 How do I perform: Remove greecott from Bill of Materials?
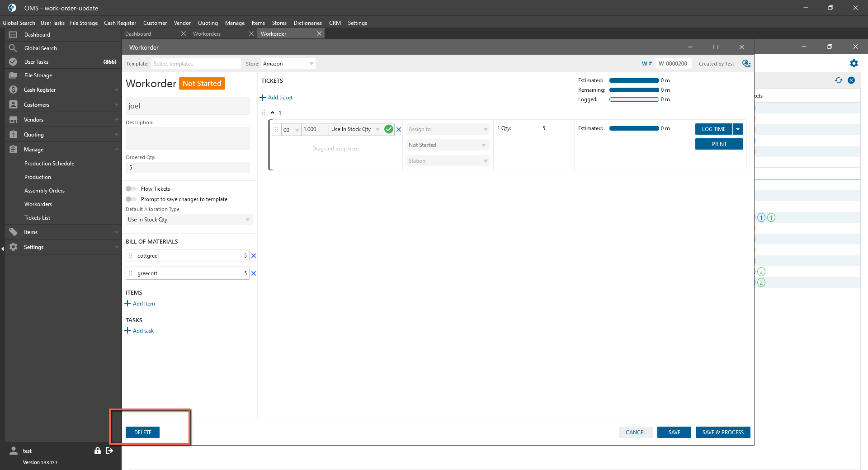pos(254,273)
